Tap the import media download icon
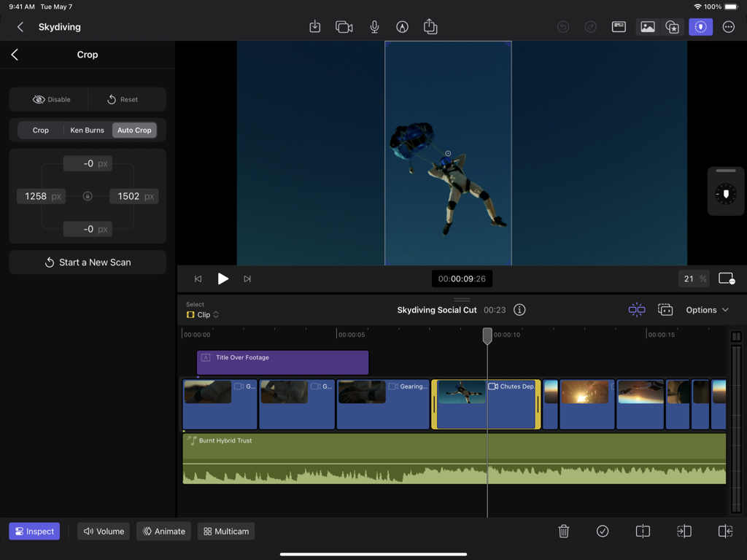 pyautogui.click(x=314, y=27)
